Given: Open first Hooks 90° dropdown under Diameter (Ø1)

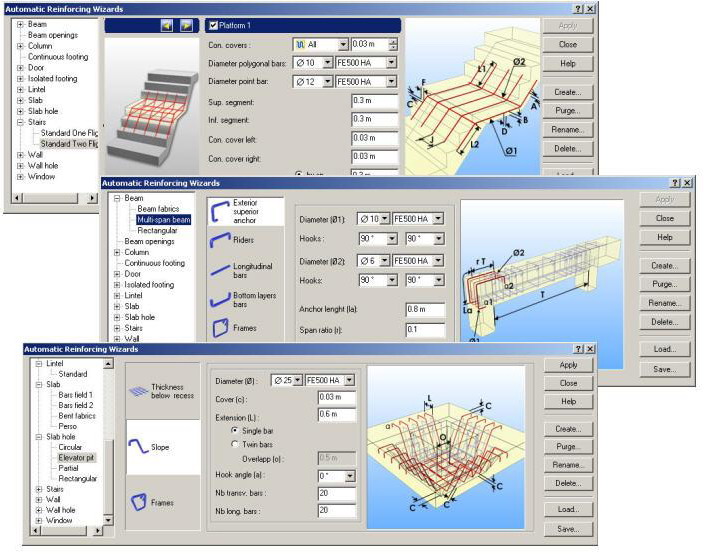Looking at the screenshot, I should [x=392, y=238].
